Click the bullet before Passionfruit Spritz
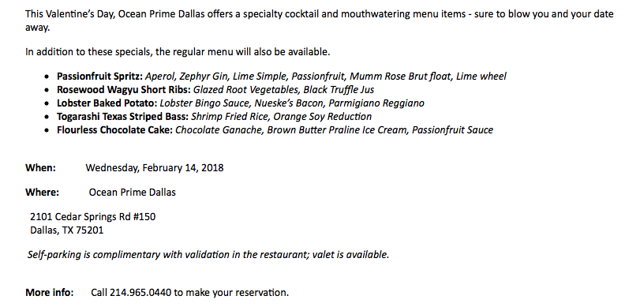This screenshot has height=307, width=644. (x=47, y=77)
